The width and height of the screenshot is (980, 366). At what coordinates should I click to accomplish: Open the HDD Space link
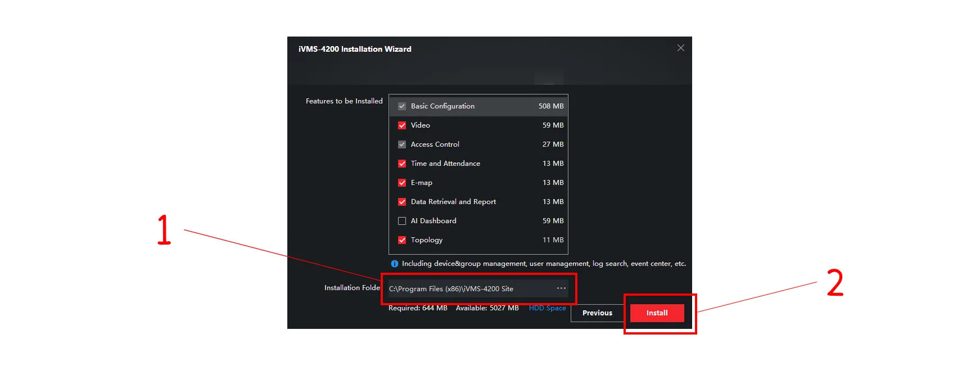tap(547, 308)
